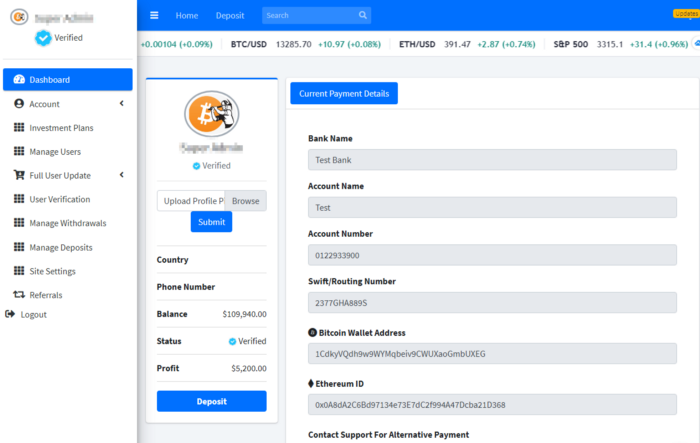Image resolution: width=700 pixels, height=443 pixels.
Task: Click the Ethereum diamond icon beside Ethereum ID
Action: click(311, 384)
